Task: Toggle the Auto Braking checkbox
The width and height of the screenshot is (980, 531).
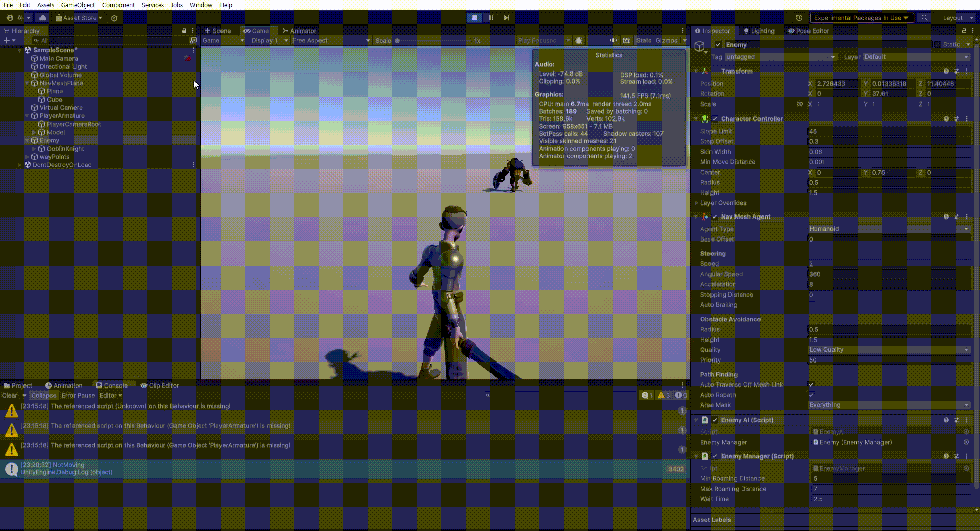Action: point(811,305)
